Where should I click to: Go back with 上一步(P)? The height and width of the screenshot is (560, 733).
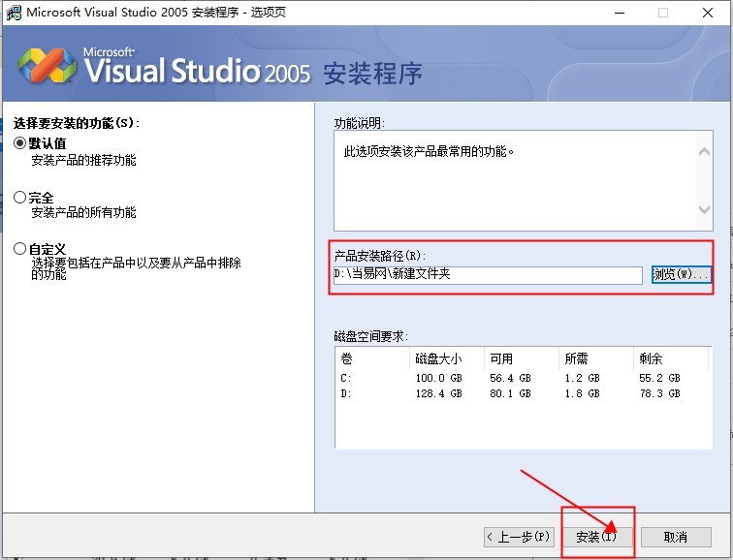coord(519,537)
